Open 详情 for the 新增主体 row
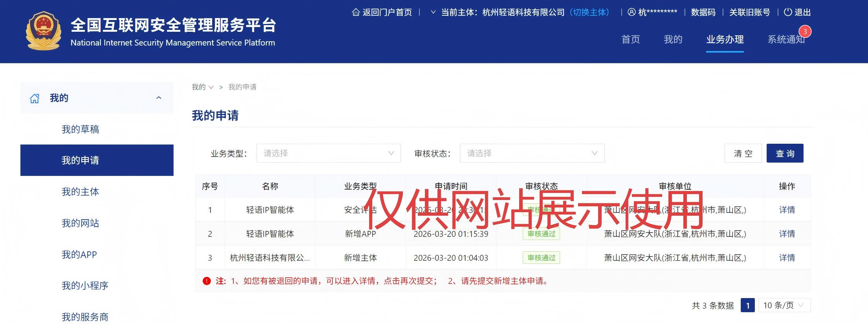868x324 pixels. point(787,258)
